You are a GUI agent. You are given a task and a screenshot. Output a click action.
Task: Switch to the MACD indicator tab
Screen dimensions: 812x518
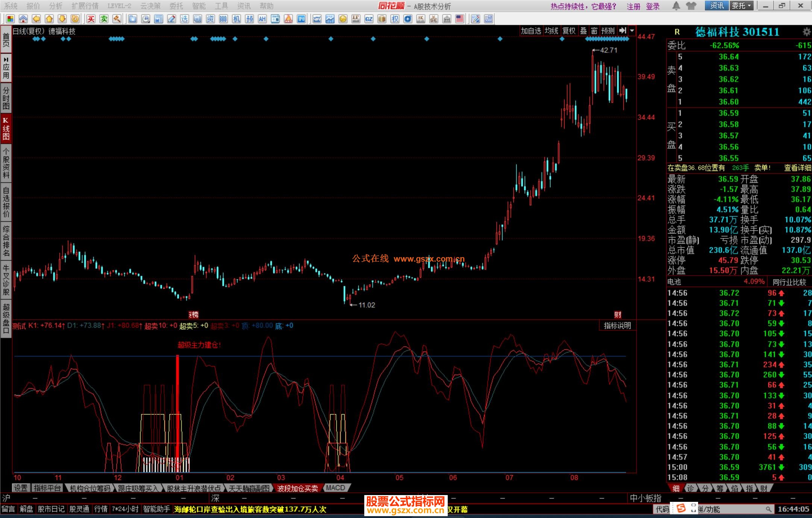336,488
